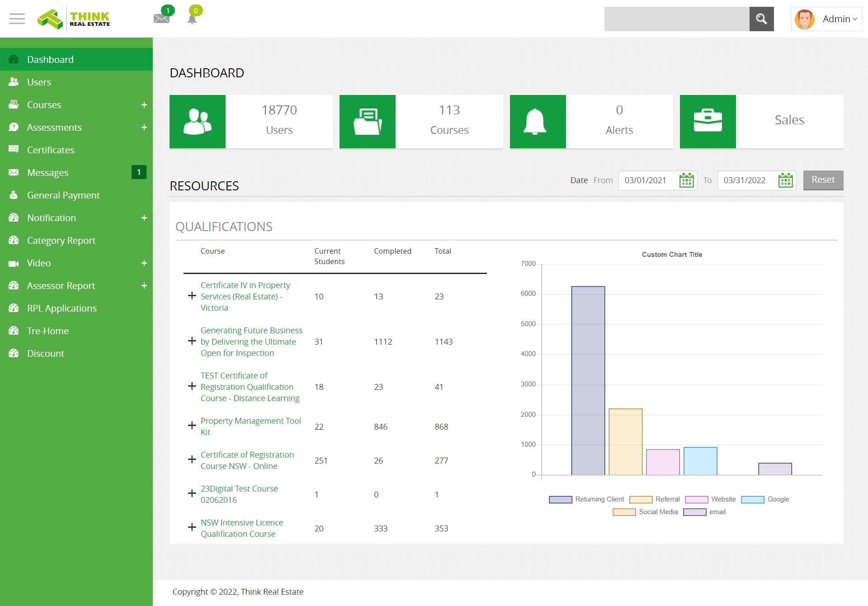Click the Think Real Estate logo
868x606 pixels.
(74, 19)
